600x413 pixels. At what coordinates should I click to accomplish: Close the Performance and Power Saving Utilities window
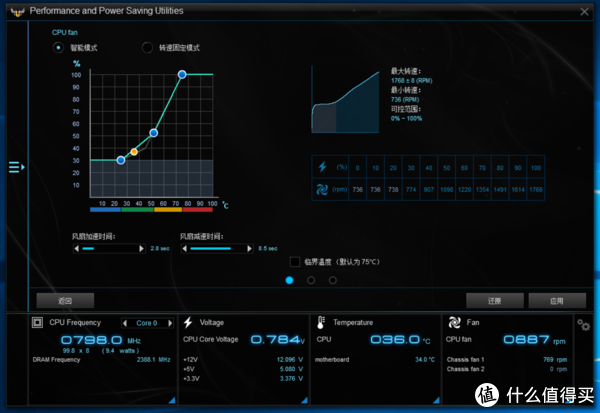584,11
